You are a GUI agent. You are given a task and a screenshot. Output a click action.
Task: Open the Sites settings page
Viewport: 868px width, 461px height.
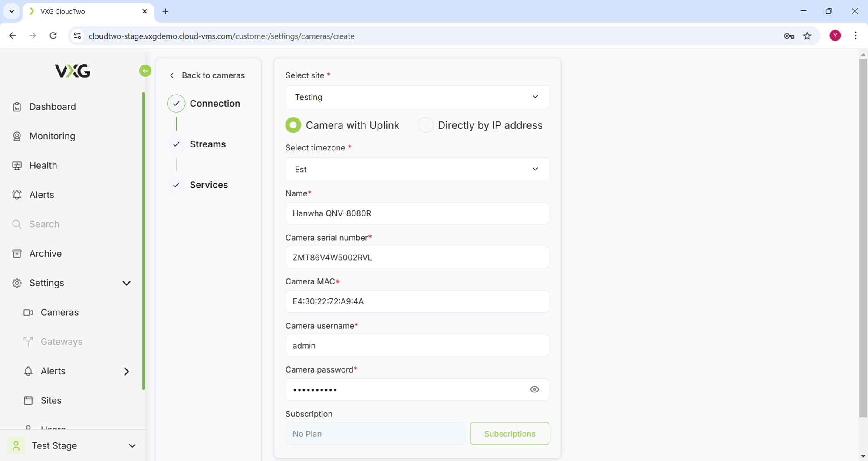[x=51, y=400]
